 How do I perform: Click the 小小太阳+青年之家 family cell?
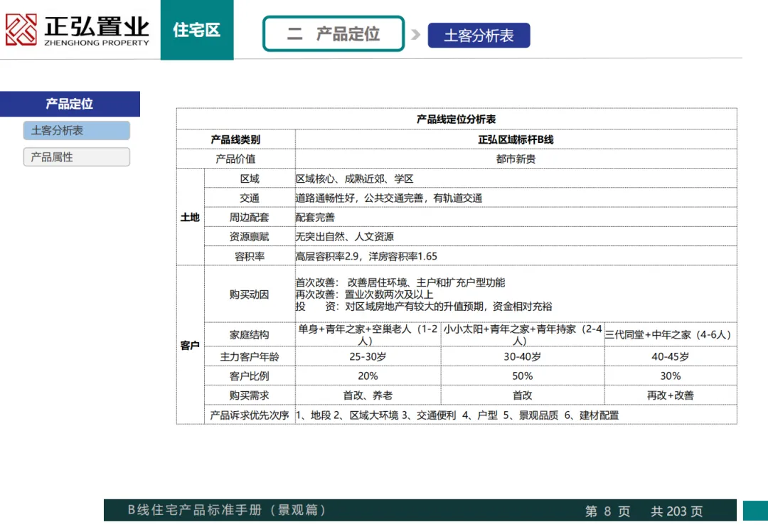523,334
